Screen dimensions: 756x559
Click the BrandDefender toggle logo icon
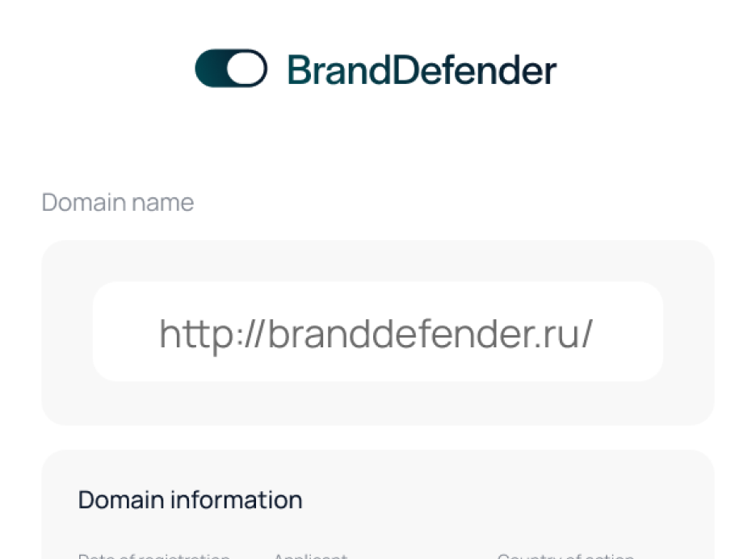coord(231,69)
